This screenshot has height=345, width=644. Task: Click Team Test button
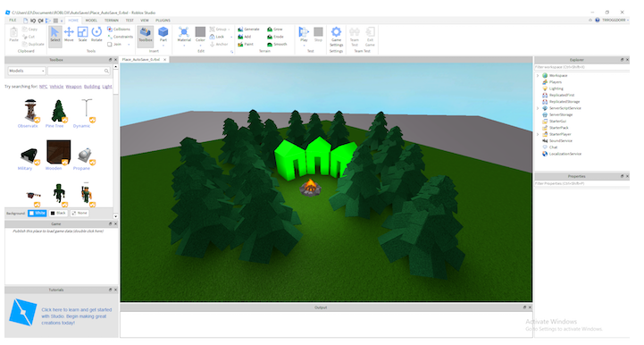pyautogui.click(x=354, y=36)
